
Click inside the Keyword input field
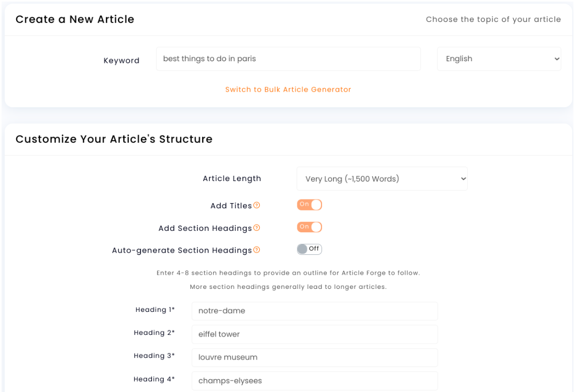[x=288, y=59]
